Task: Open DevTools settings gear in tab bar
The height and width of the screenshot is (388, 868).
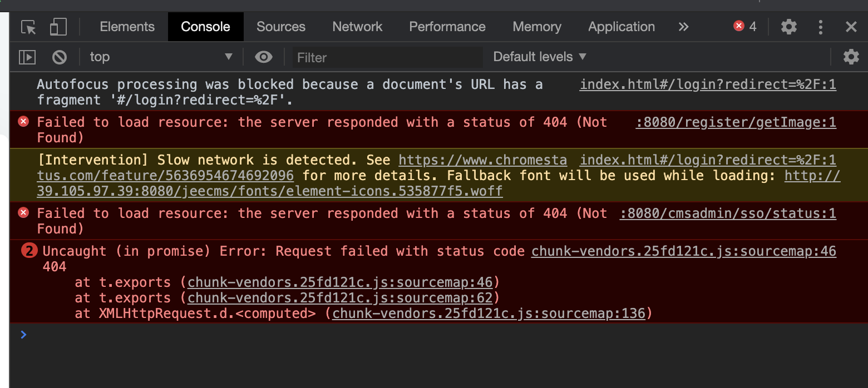Action: click(x=788, y=27)
